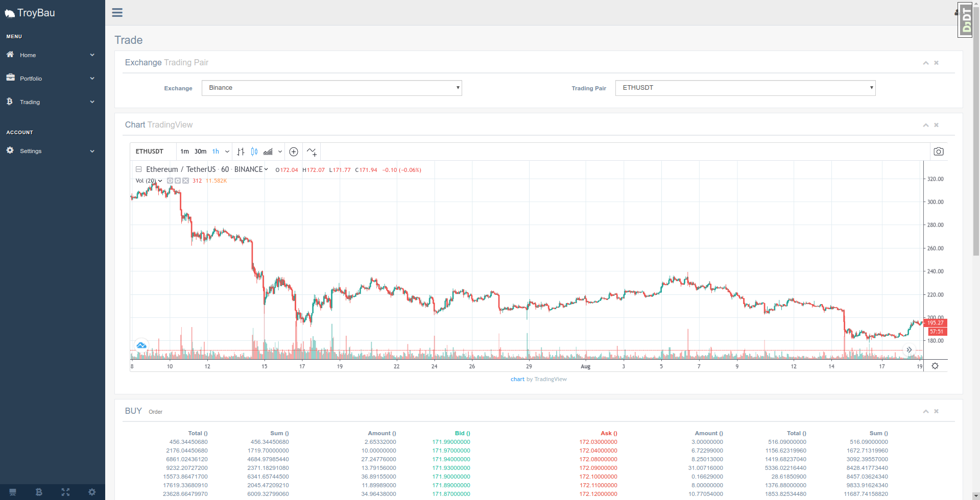Image resolution: width=980 pixels, height=500 pixels.
Task: Click the Home house icon
Action: point(10,54)
